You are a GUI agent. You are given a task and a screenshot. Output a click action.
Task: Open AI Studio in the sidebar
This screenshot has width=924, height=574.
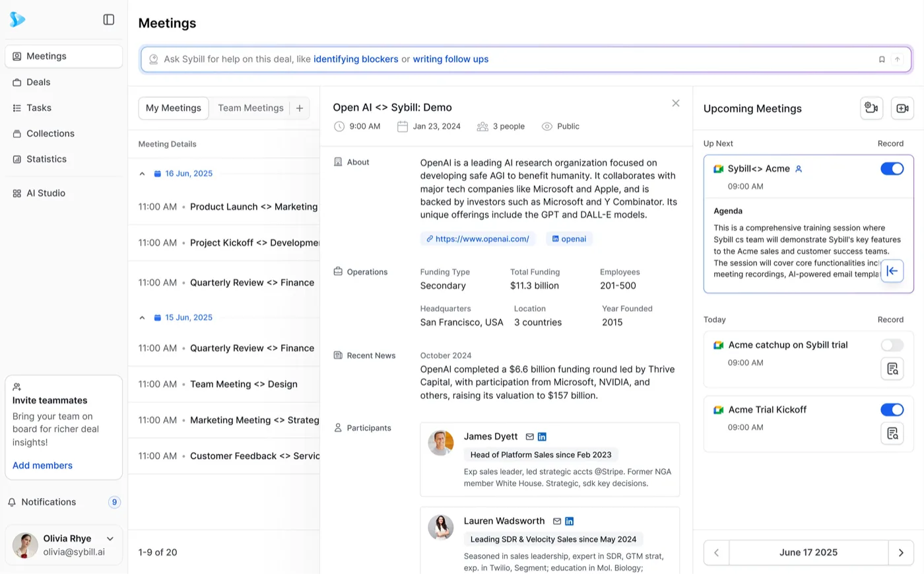64,194
